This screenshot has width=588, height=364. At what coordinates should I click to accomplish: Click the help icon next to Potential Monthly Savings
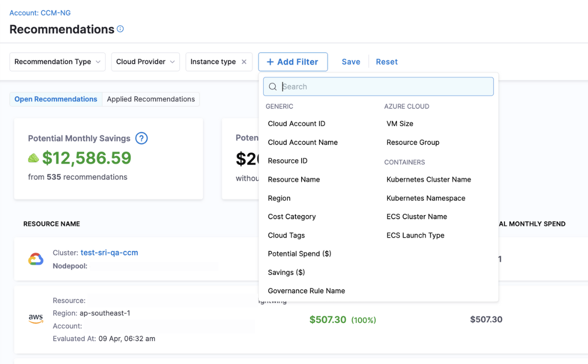click(141, 138)
